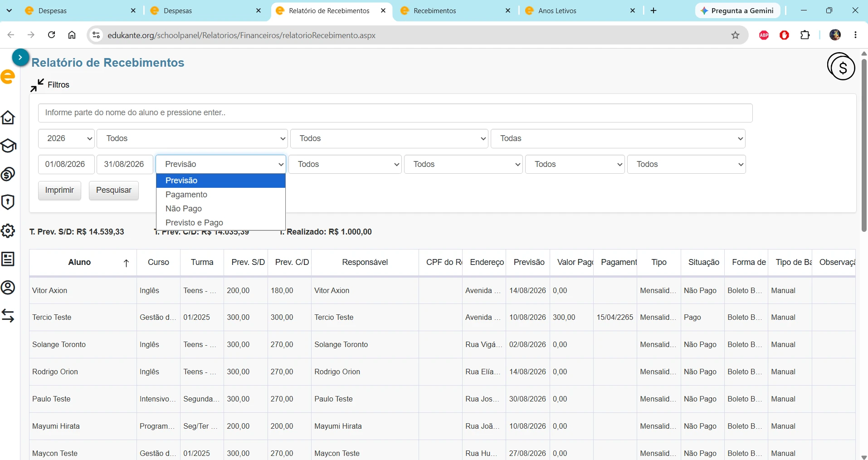Click the Pregunta a Gemini button
Viewport: 868px width, 460px height.
738,10
